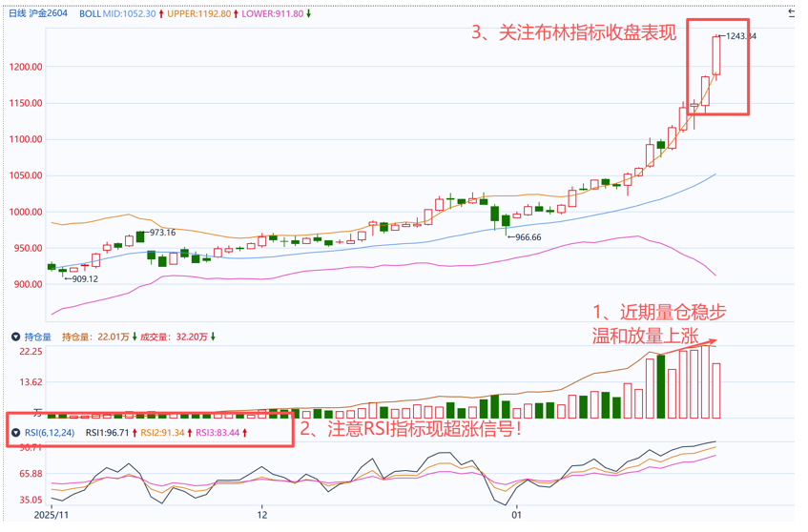Click the 900.00 price axis label
808x532 pixels.
click(x=28, y=284)
